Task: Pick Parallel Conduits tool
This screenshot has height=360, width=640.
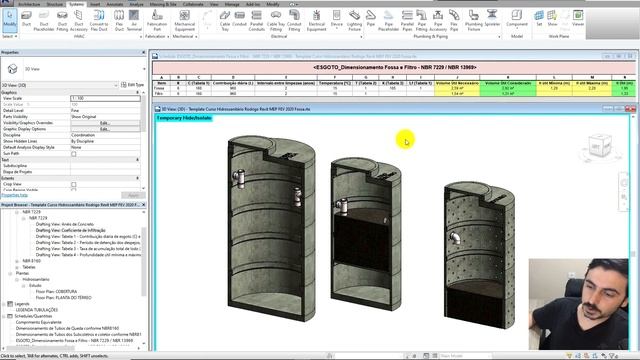Action: point(256,20)
